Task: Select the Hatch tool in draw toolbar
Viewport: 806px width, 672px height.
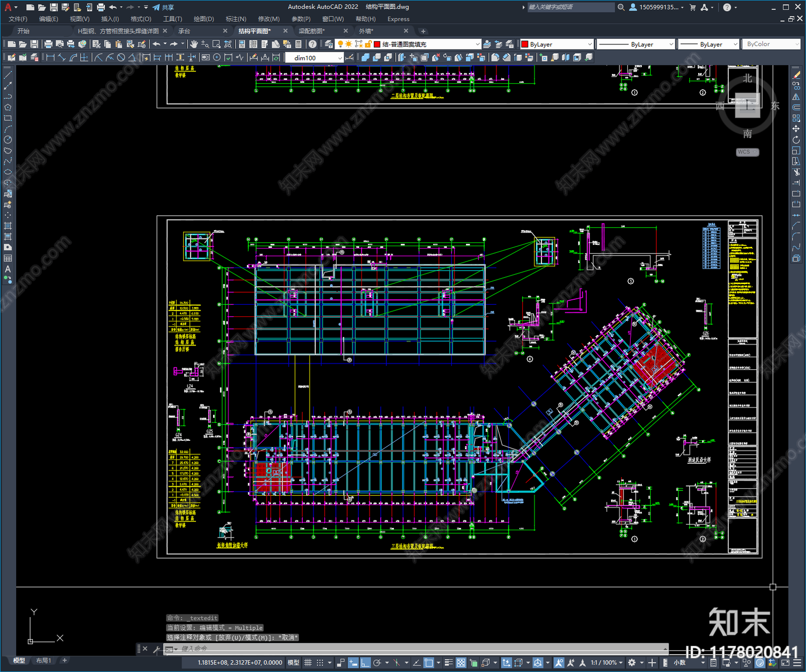Action: click(x=8, y=226)
